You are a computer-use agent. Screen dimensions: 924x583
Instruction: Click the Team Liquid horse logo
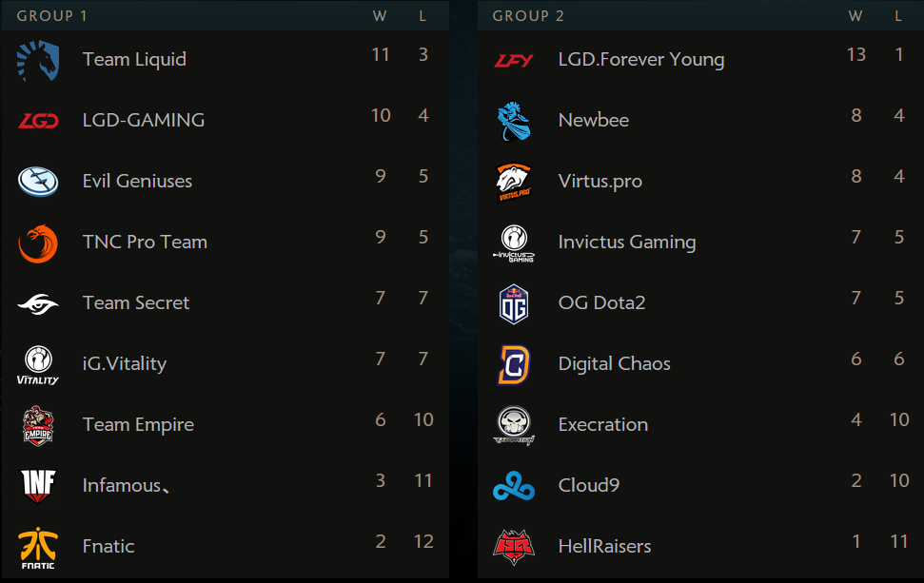click(x=38, y=61)
